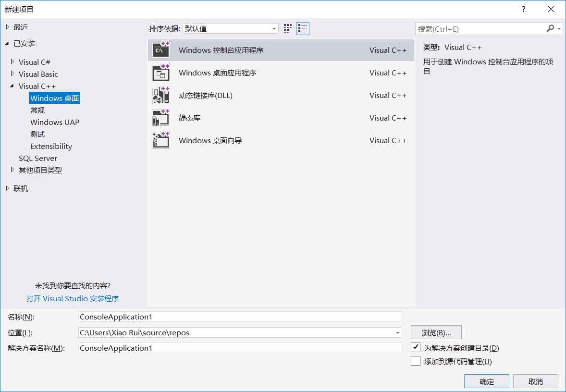Click Visual C# tree label
This screenshot has height=392, width=566.
pos(34,62)
